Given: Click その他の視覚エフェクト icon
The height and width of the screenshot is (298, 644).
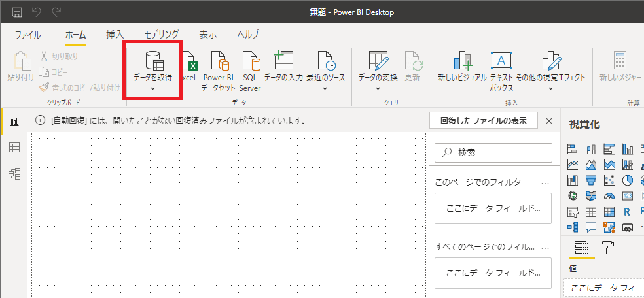Looking at the screenshot, I should pos(551,61).
